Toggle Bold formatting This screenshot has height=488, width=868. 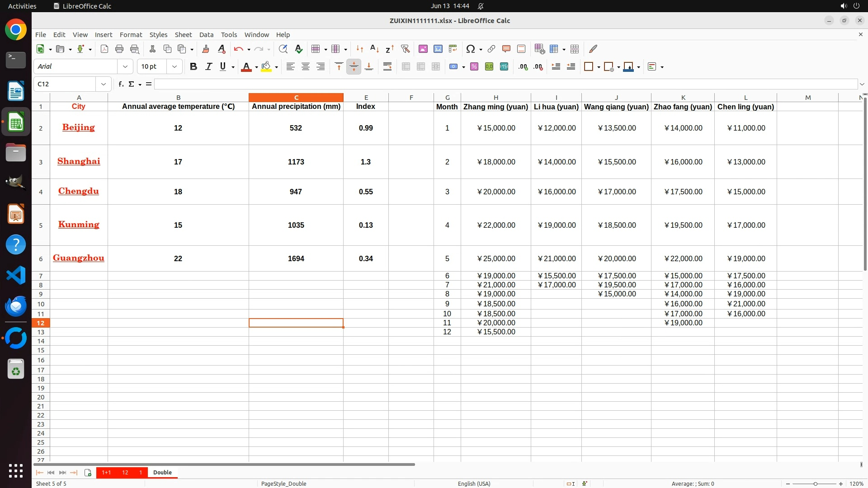coord(193,66)
